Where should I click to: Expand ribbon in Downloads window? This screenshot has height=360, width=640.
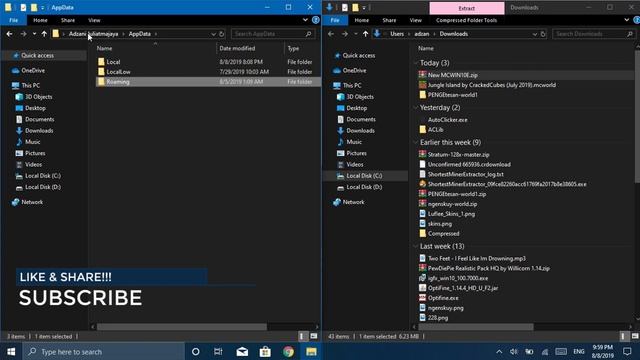627,20
